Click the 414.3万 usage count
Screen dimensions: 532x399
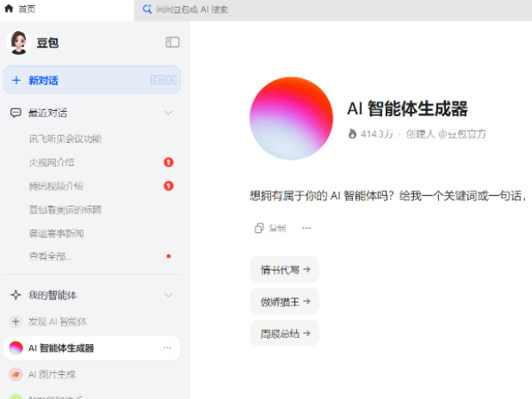tap(376, 134)
